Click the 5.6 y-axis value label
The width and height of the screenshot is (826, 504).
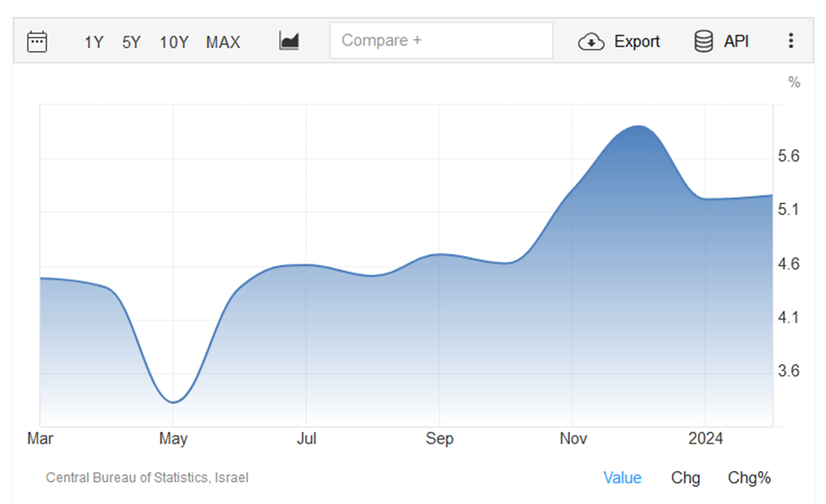point(789,157)
